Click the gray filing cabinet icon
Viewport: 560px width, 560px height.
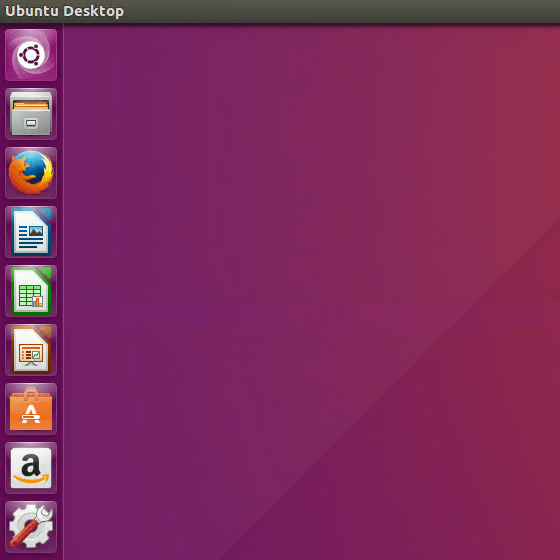click(31, 114)
